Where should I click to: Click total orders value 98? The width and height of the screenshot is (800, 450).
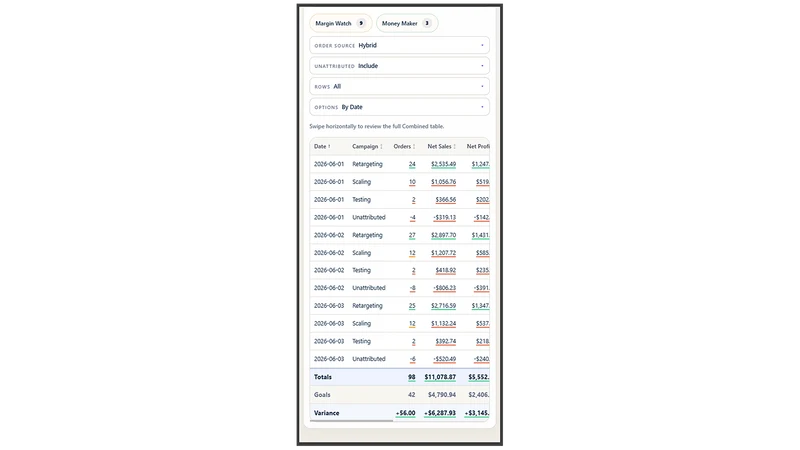[412, 377]
